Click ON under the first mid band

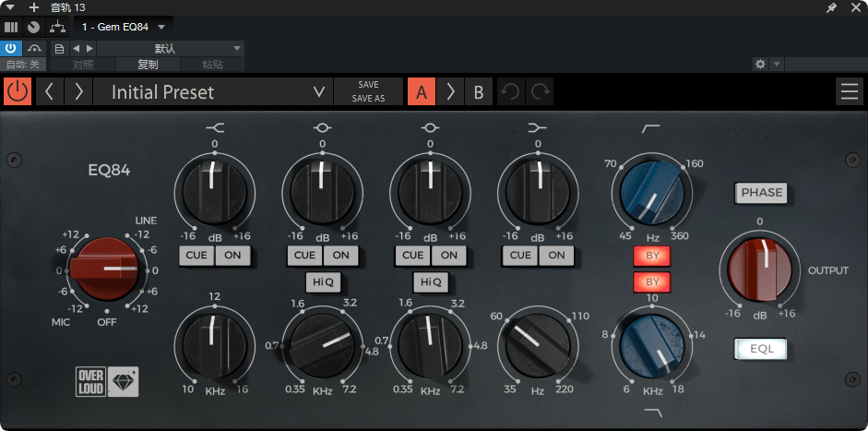(341, 256)
